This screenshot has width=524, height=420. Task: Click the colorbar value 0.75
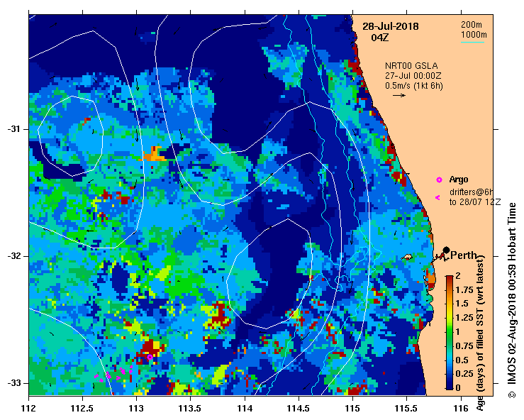(464, 346)
